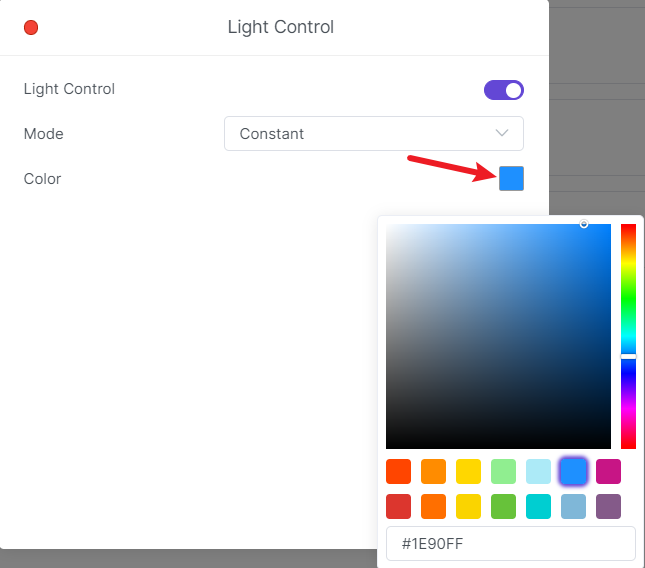
Task: Choose the purple swatch in second row
Action: (x=608, y=506)
